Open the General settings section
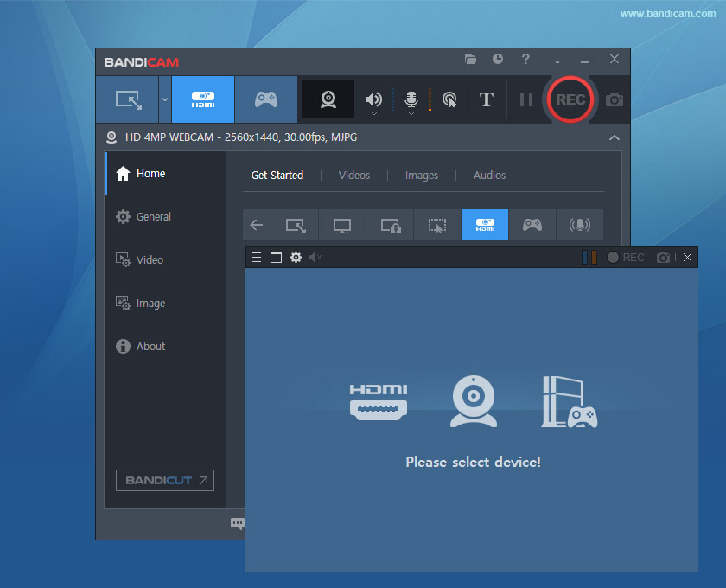This screenshot has width=726, height=588. click(153, 217)
